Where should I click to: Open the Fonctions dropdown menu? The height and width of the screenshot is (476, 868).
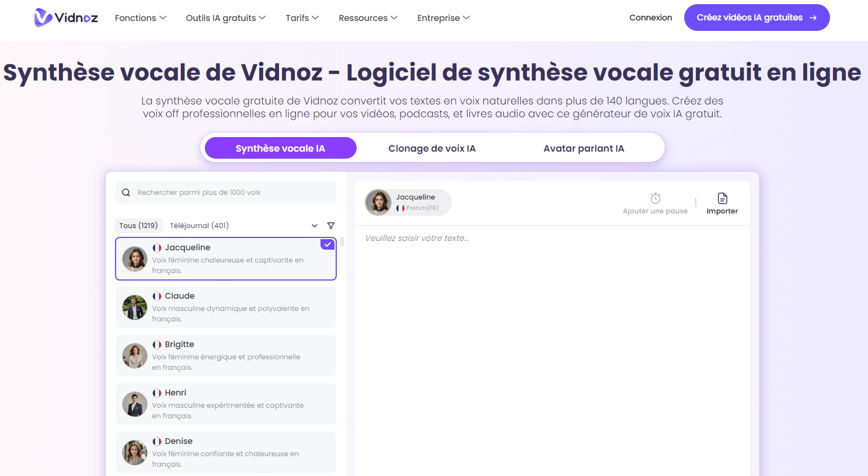click(141, 18)
